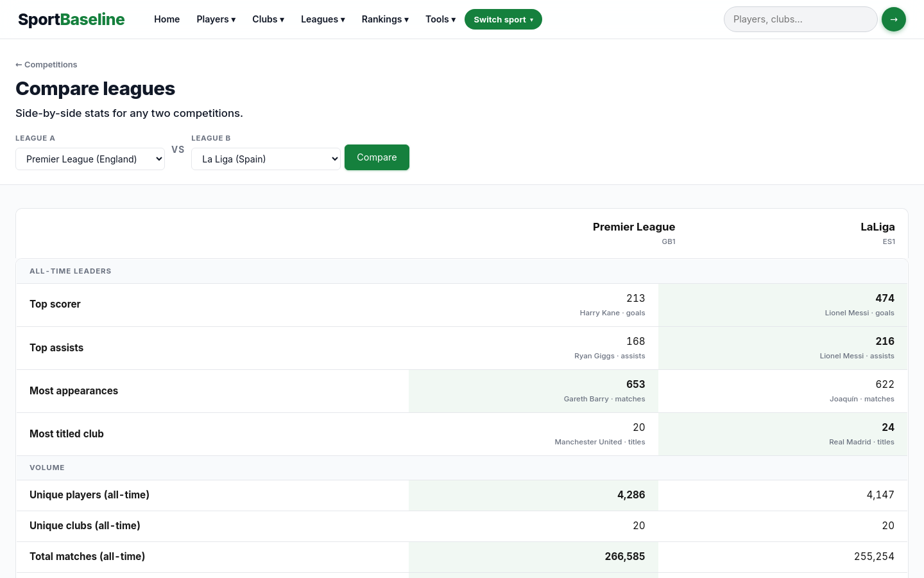Open the Home page
924x578 pixels.
[167, 19]
